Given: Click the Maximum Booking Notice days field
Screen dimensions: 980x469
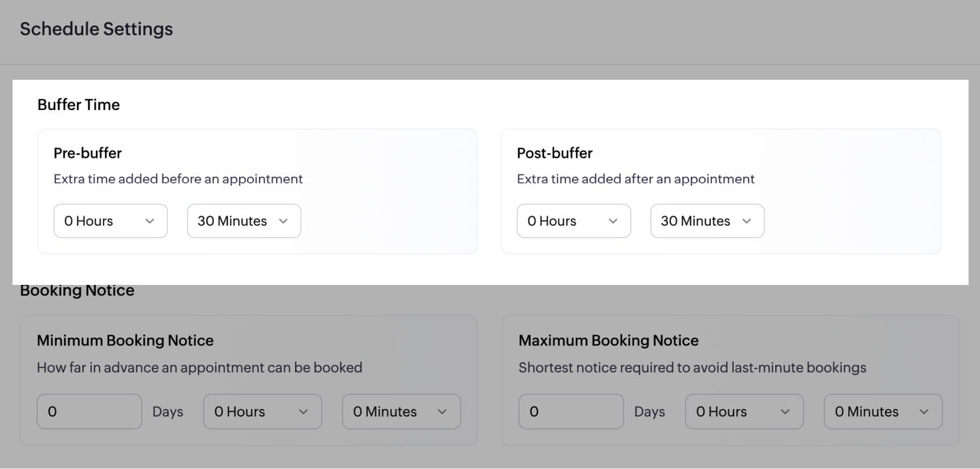Looking at the screenshot, I should click(x=570, y=411).
